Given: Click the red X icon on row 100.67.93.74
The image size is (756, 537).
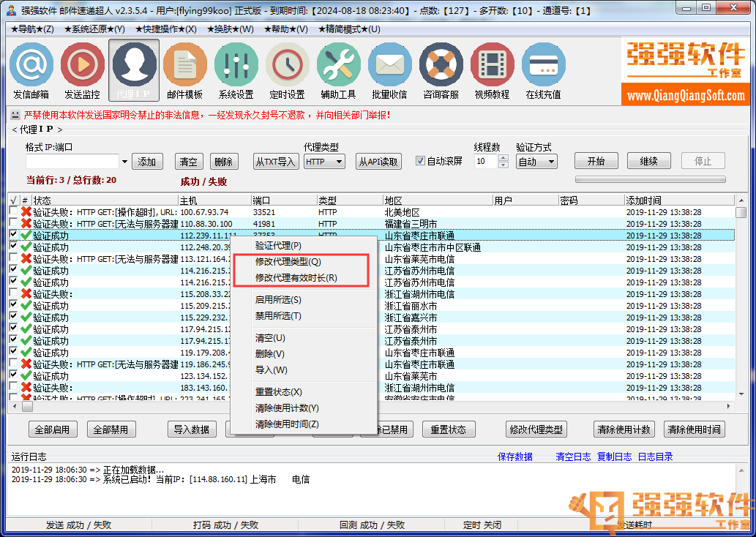Looking at the screenshot, I should pyautogui.click(x=26, y=211).
